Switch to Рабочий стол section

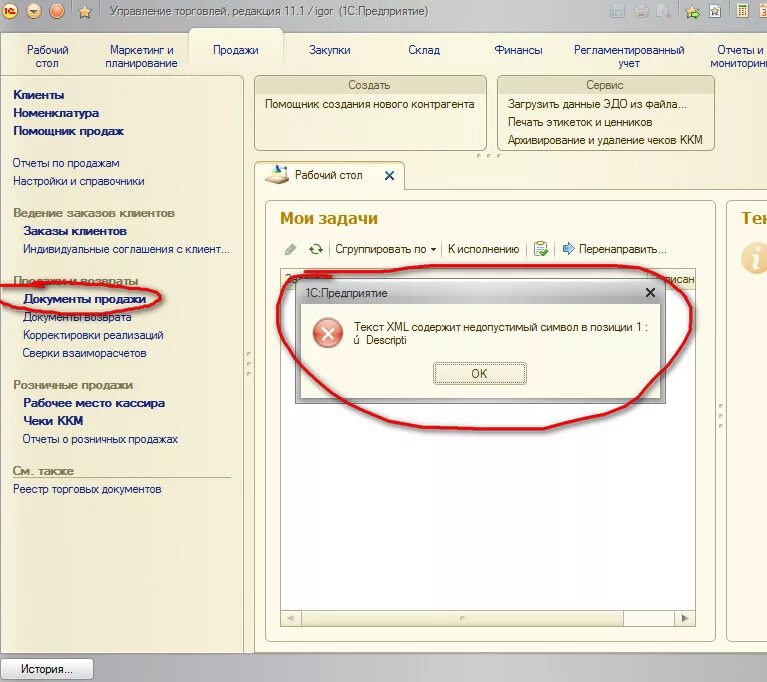click(x=47, y=56)
